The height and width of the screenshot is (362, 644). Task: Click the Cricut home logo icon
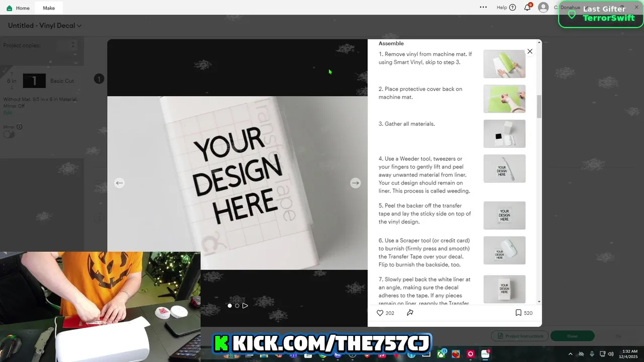point(9,8)
